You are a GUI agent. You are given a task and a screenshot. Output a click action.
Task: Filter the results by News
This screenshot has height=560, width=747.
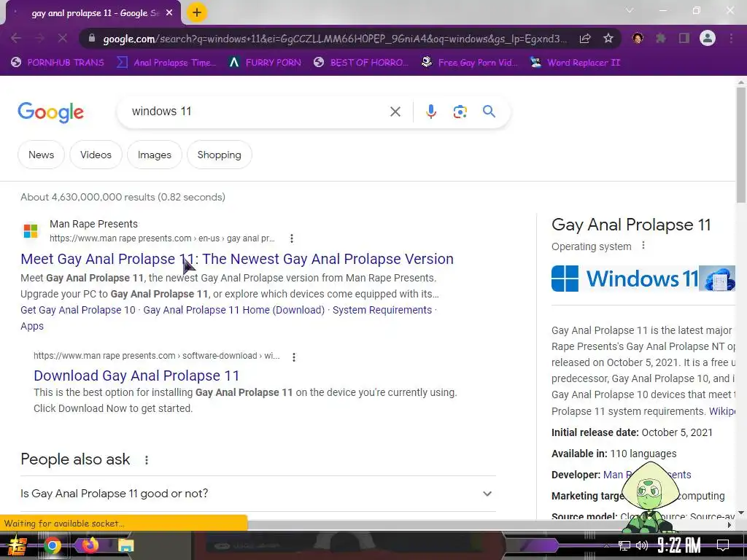[41, 155]
